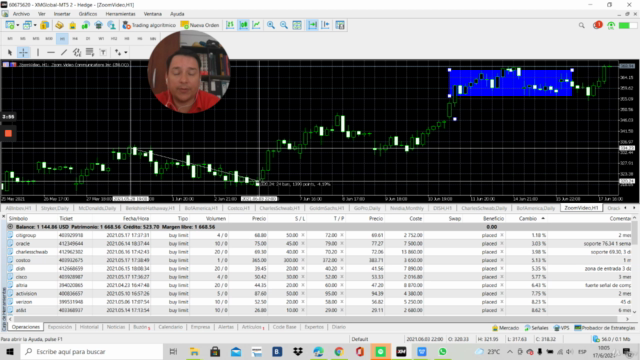Switch chart timeframe to D1
This screenshot has height=360, width=640.
tap(88, 39)
